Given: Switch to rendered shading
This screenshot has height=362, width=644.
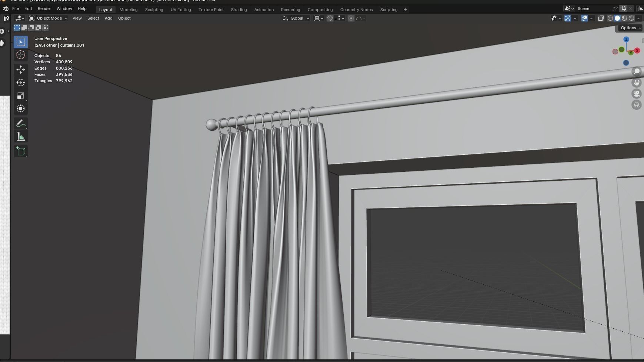Looking at the screenshot, I should coord(631,18).
